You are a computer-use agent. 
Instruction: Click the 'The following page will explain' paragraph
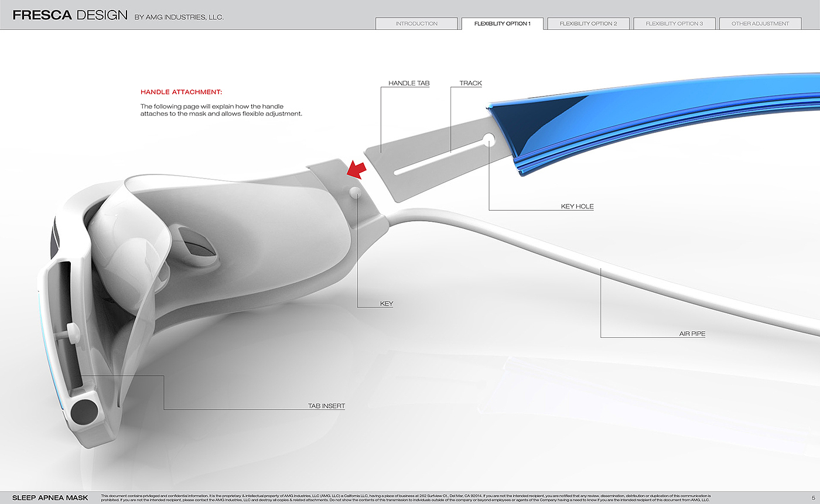point(221,110)
